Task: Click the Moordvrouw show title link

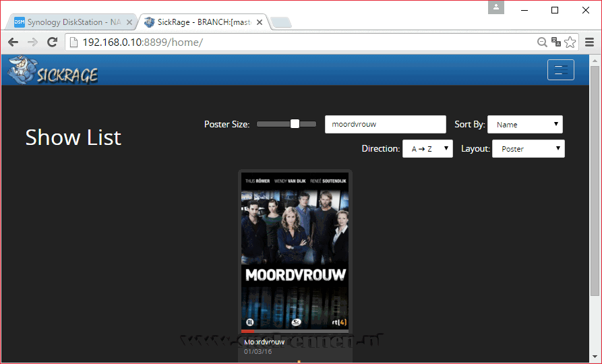Action: (264, 342)
